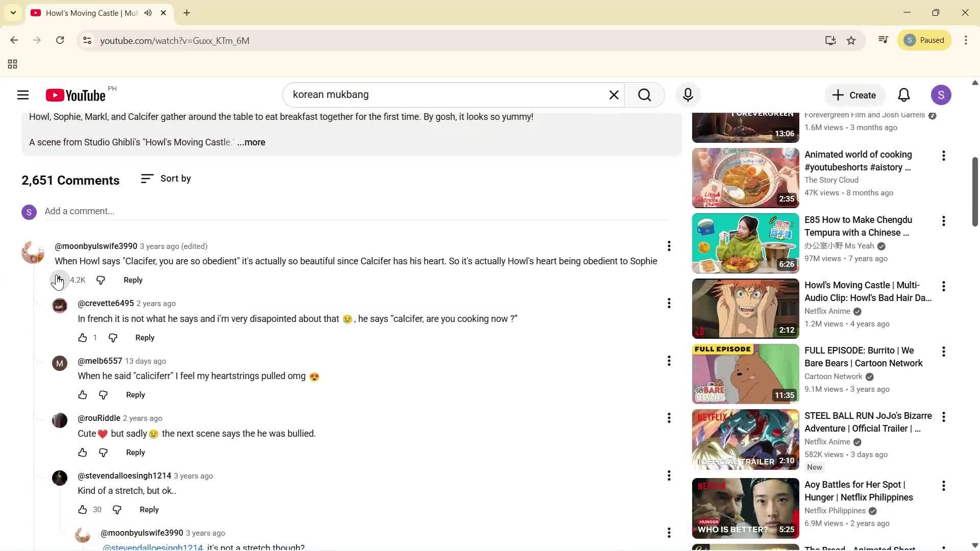Expand the video description with ...more
The height and width of the screenshot is (551, 980).
[251, 142]
